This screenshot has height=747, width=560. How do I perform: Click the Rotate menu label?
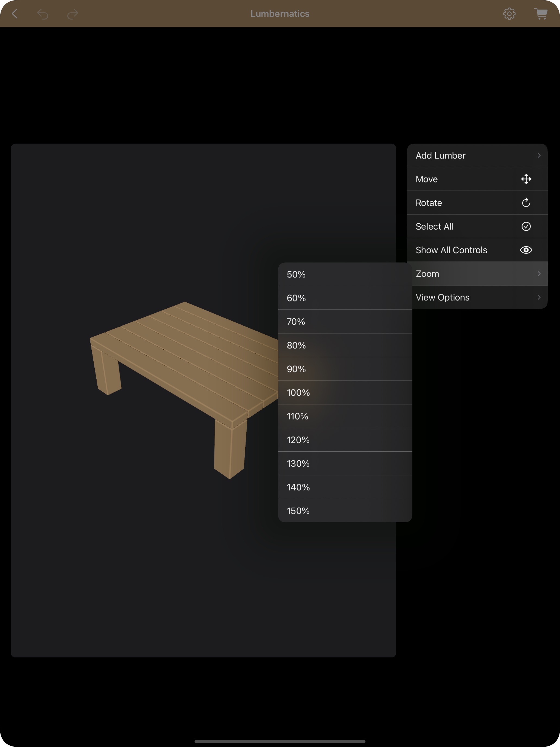pyautogui.click(x=429, y=202)
